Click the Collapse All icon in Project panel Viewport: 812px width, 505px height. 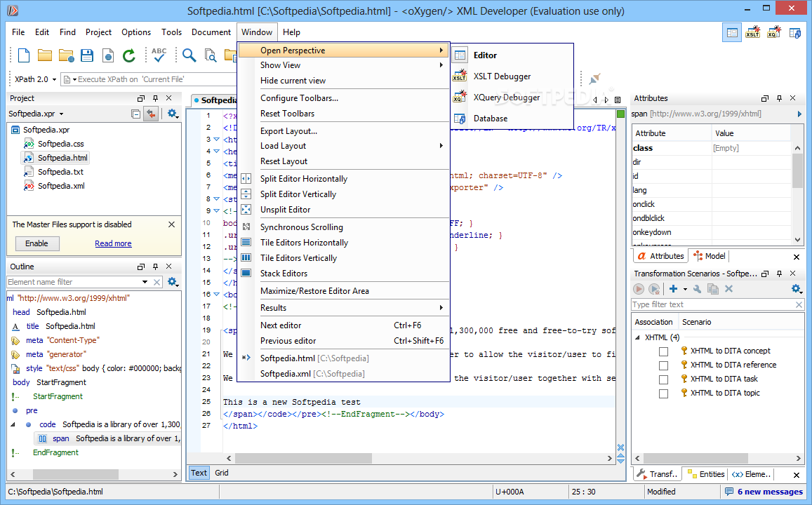(x=135, y=114)
